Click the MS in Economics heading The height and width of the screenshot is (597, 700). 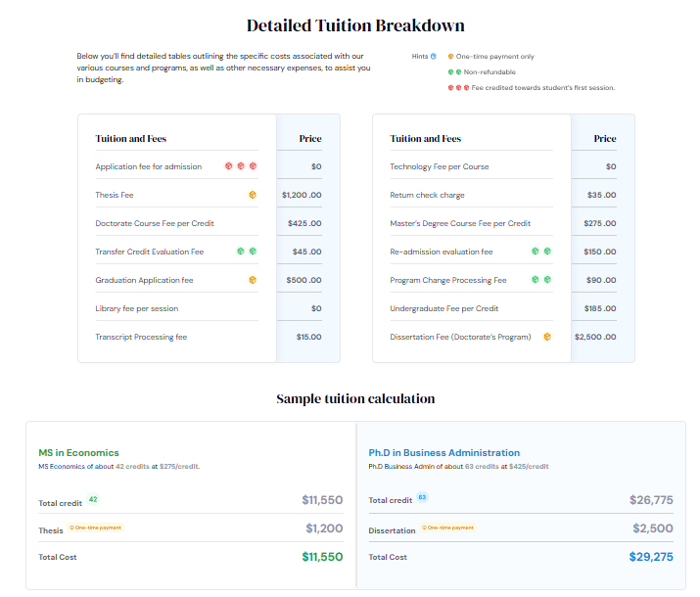coord(78,453)
